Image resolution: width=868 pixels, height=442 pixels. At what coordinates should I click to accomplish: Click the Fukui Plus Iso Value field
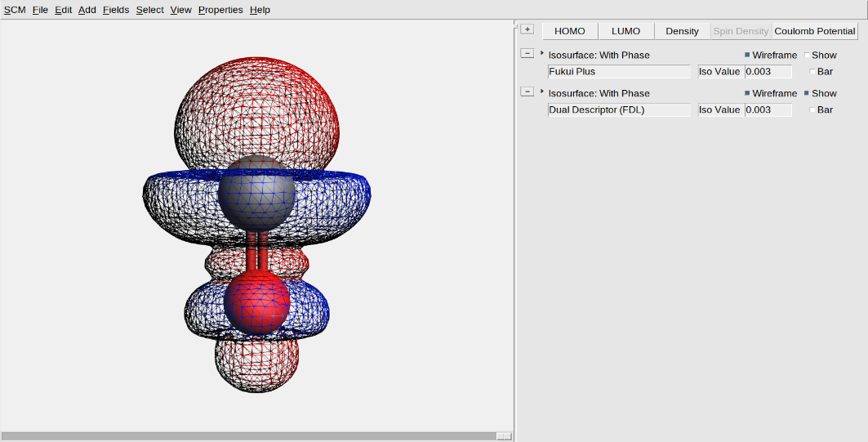[x=768, y=71]
